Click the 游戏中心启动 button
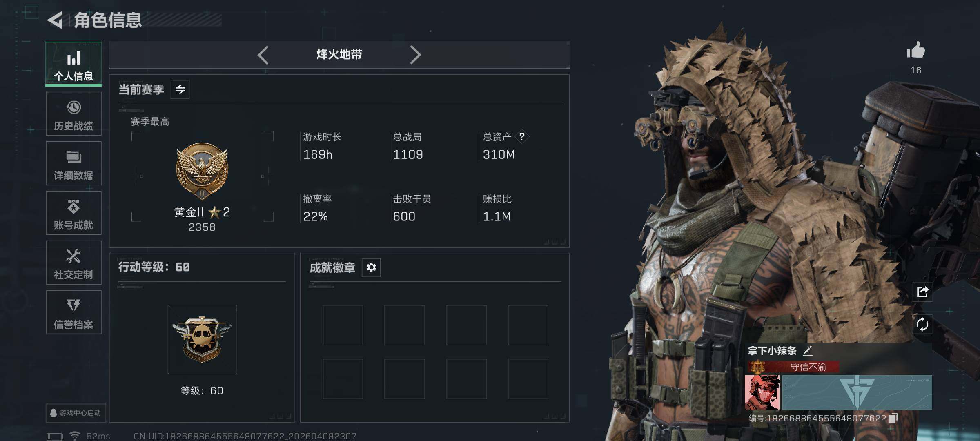 click(x=76, y=413)
